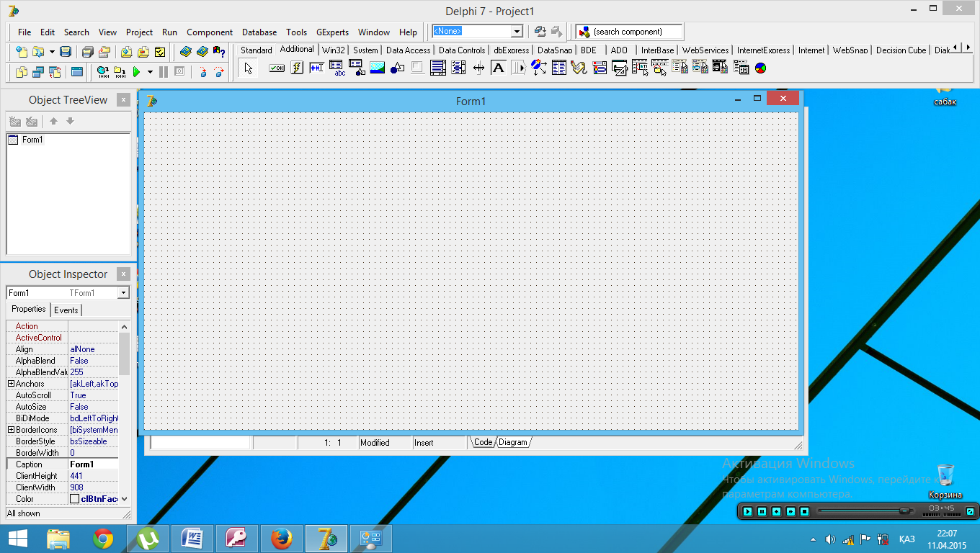Click the New Items toolbar icon
Viewport: 980px width, 553px height.
coord(22,52)
